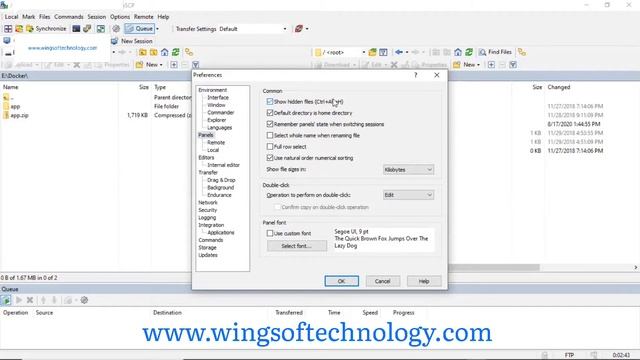Click the New Session icon

(x=115, y=41)
